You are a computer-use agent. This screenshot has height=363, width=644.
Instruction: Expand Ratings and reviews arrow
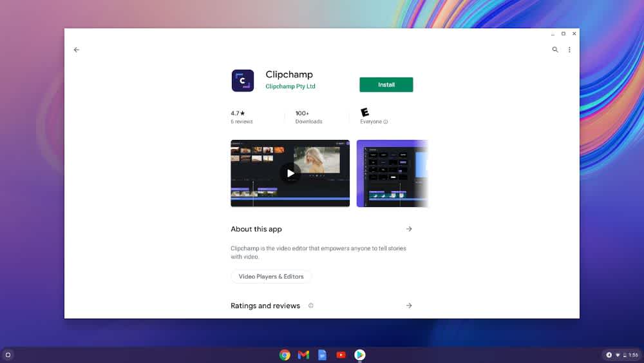point(409,306)
